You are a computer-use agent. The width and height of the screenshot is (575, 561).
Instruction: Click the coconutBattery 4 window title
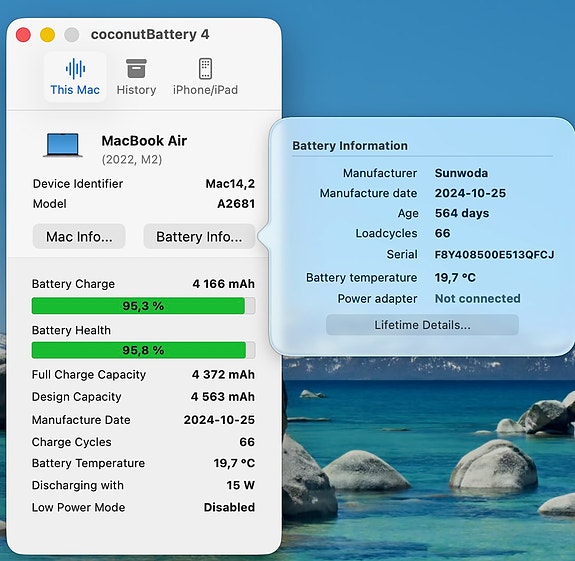[x=150, y=34]
